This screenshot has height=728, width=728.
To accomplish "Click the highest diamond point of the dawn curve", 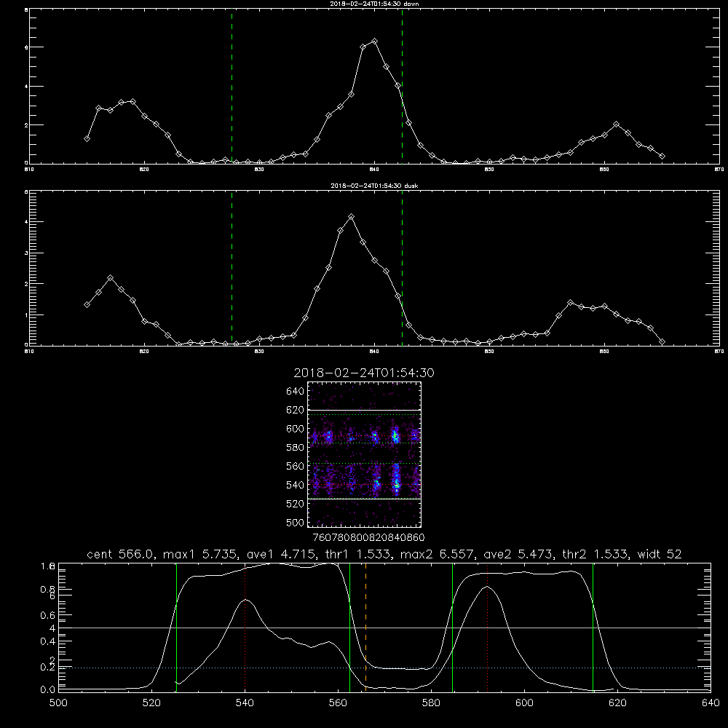I will 374,41.
